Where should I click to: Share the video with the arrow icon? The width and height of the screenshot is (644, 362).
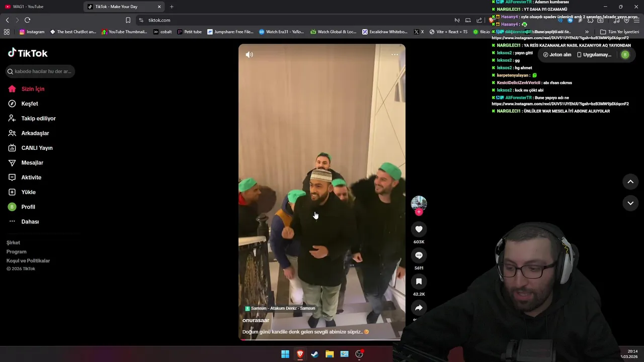(419, 308)
